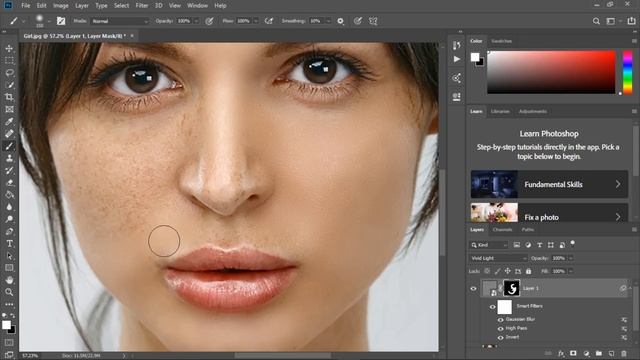Open the Flow value dropdown arrow
The width and height of the screenshot is (640, 360).
coord(256,21)
